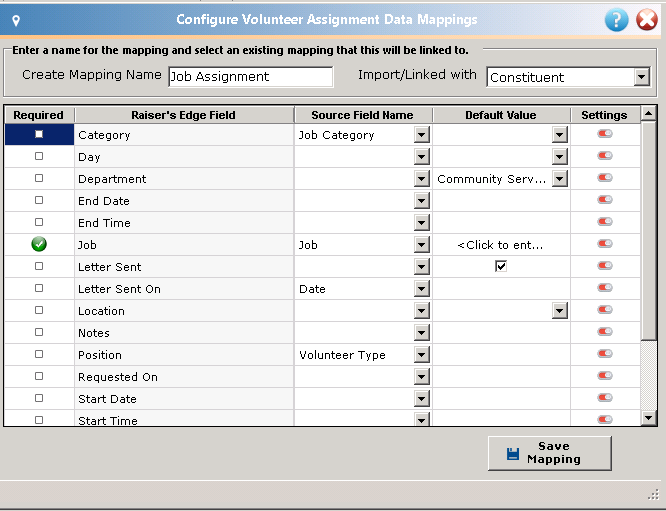Click the Default Value column header
The width and height of the screenshot is (666, 511).
point(501,115)
